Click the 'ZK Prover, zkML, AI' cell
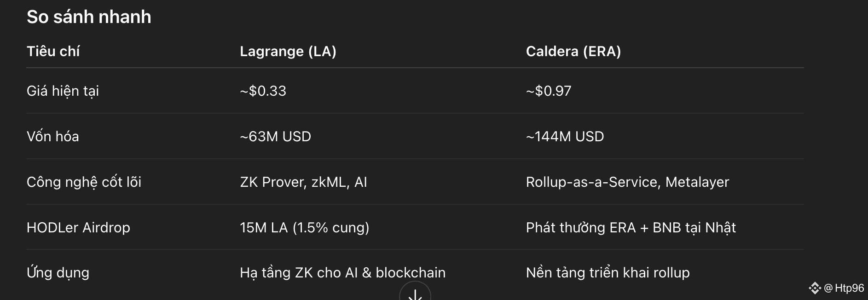The height and width of the screenshot is (300, 868). 303,182
